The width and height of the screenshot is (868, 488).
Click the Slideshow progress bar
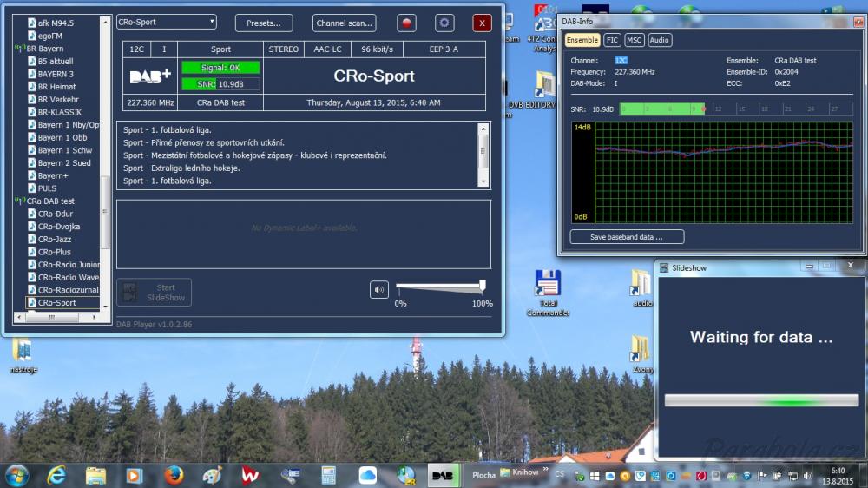pos(762,400)
